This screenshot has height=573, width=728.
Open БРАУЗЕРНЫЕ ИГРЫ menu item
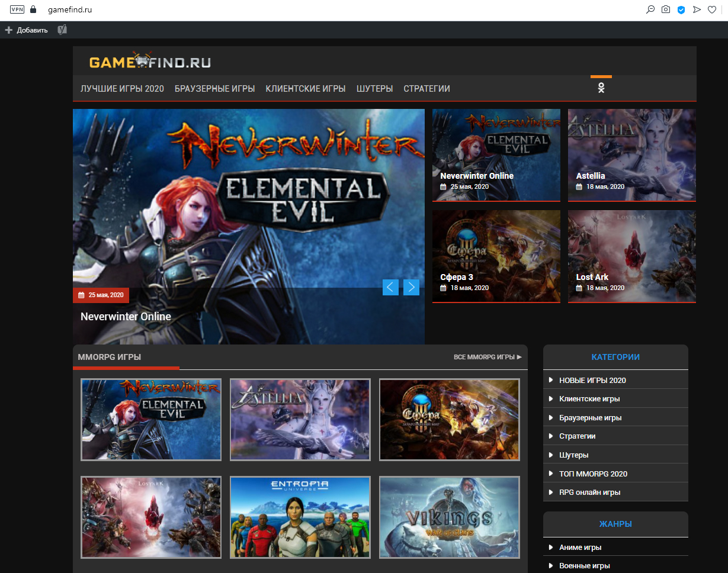click(x=214, y=89)
